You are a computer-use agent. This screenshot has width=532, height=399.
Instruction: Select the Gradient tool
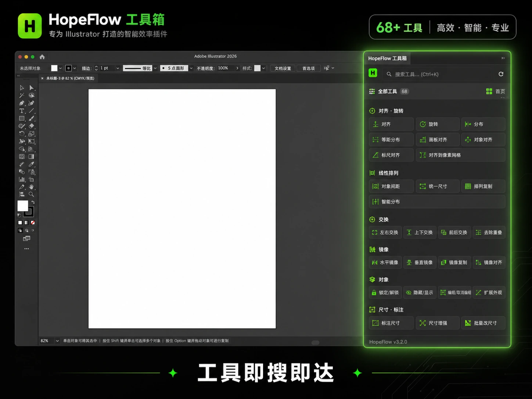click(32, 157)
